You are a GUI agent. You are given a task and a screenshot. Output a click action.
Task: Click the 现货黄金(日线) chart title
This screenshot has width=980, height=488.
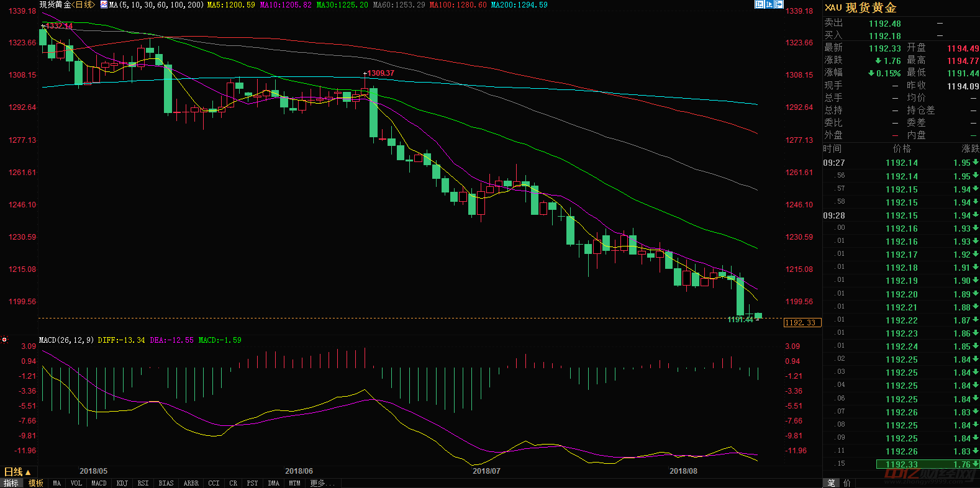(67, 4)
